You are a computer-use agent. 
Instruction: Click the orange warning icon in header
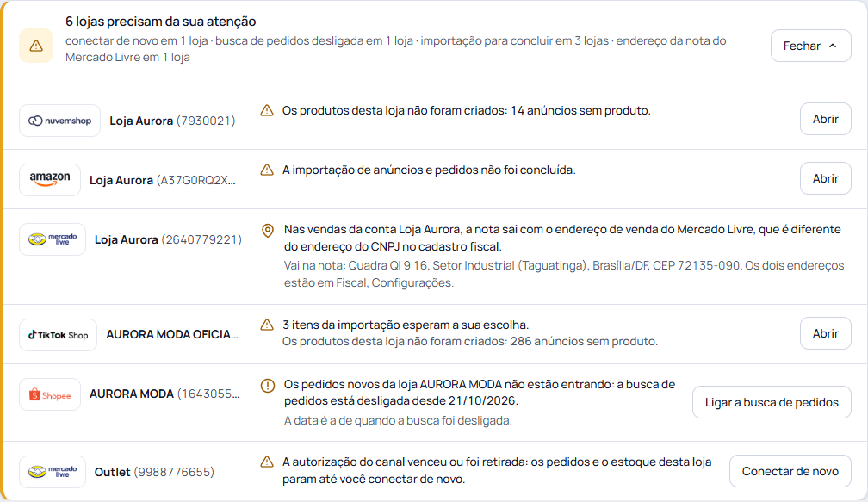pyautogui.click(x=36, y=46)
